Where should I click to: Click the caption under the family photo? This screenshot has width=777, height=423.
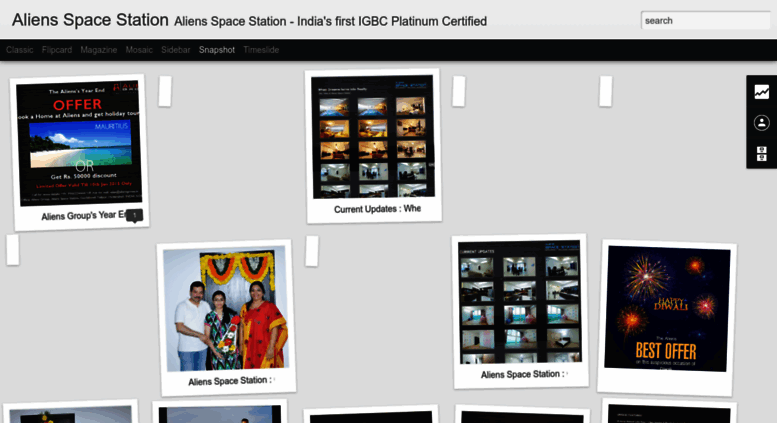[x=231, y=381]
